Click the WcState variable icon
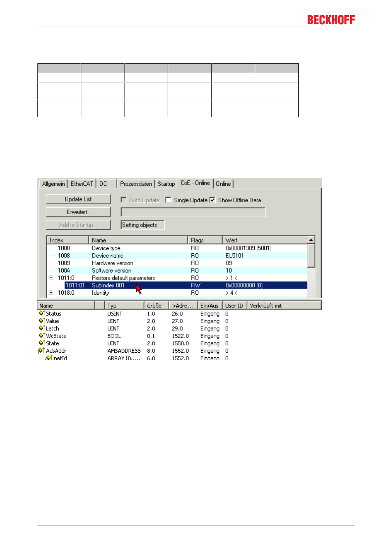The width and height of the screenshot is (392, 555). tap(42, 335)
